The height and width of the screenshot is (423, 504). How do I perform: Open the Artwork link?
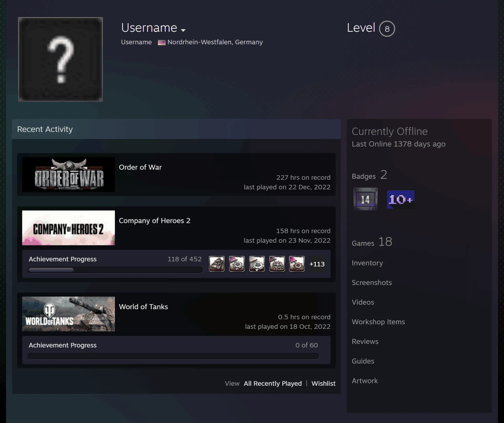pos(365,381)
